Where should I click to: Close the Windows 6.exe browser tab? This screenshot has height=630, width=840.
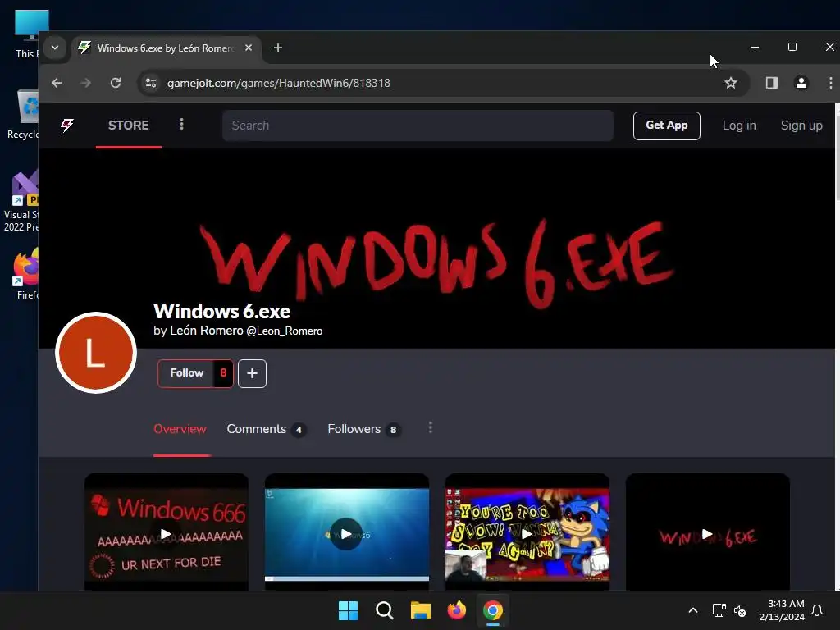point(249,48)
